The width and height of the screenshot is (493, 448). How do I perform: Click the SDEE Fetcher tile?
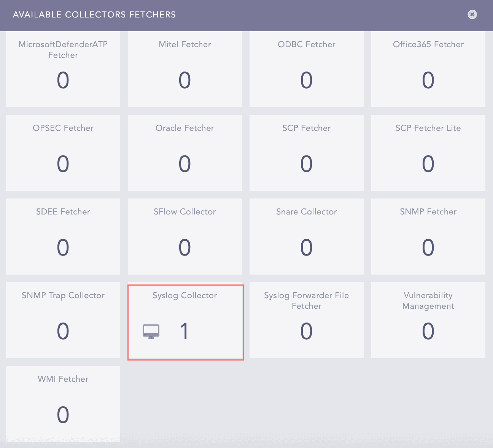tap(63, 237)
